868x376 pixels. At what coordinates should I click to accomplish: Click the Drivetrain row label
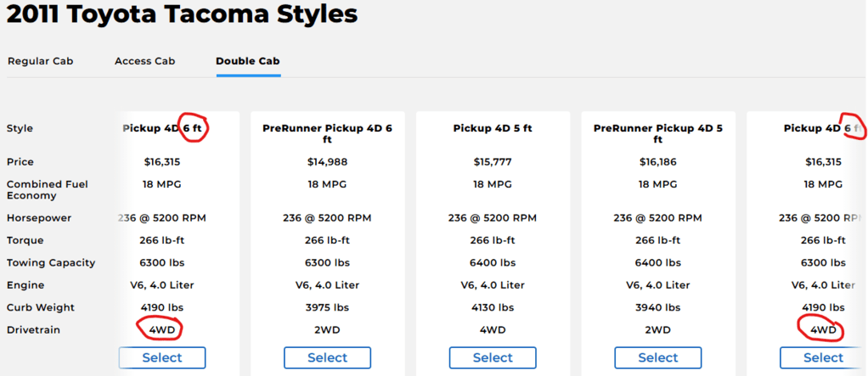pyautogui.click(x=33, y=330)
